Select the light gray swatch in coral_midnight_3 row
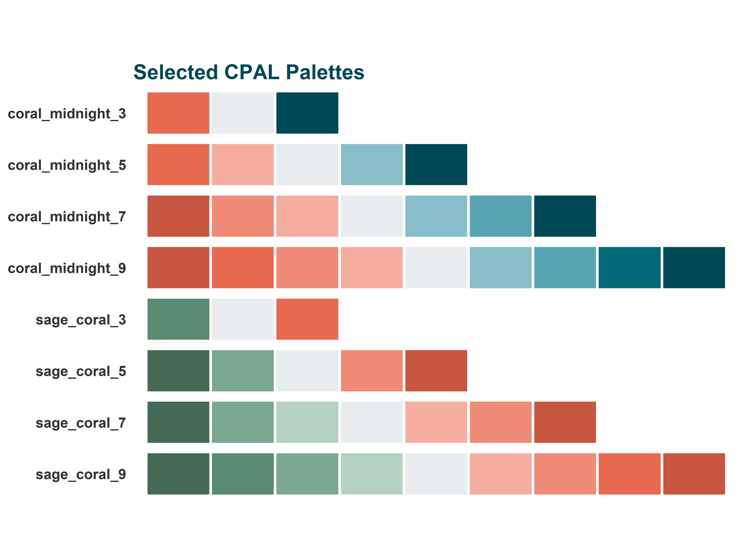This screenshot has height=560, width=747. pyautogui.click(x=242, y=113)
